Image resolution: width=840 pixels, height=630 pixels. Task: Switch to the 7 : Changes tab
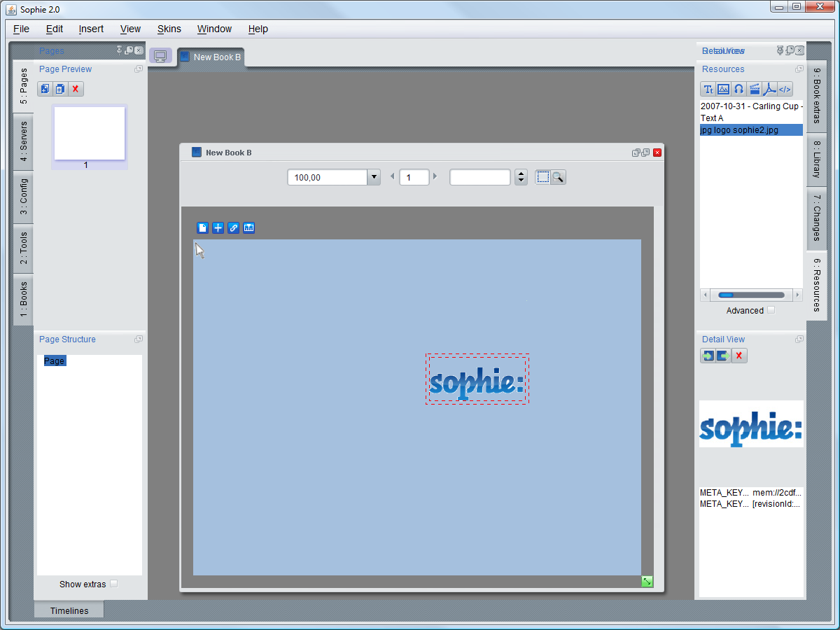(x=817, y=218)
